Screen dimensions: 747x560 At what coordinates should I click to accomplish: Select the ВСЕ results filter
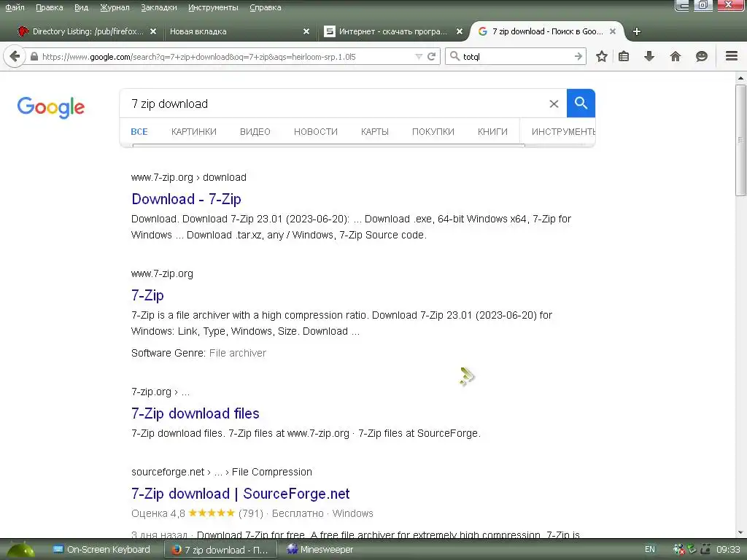139,132
